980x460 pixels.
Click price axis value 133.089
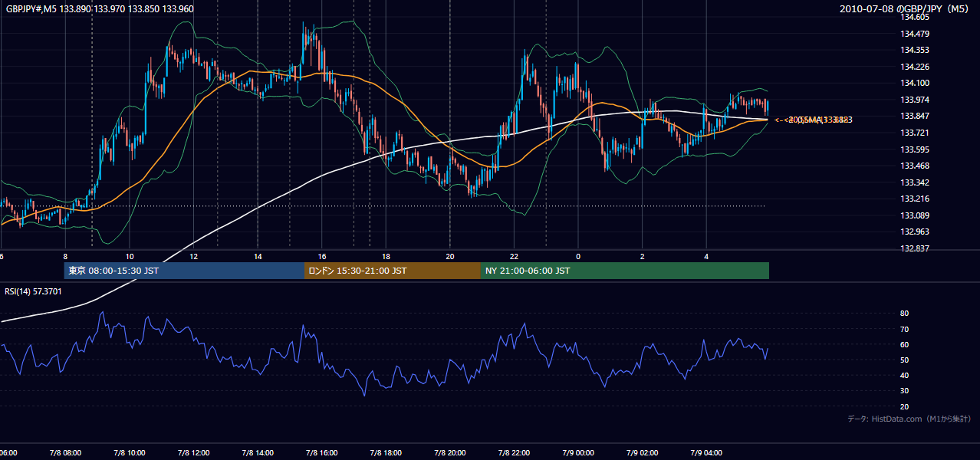[x=915, y=215]
